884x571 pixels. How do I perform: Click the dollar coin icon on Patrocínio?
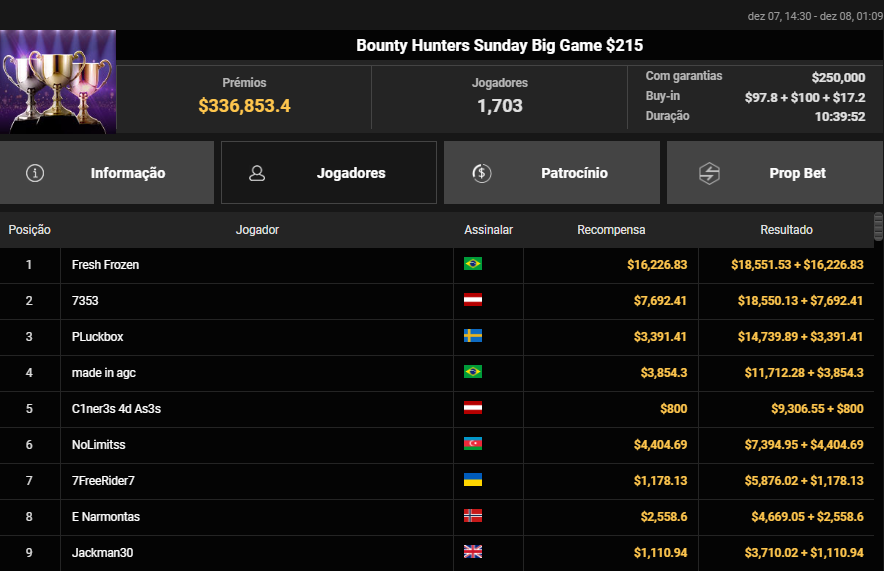481,173
